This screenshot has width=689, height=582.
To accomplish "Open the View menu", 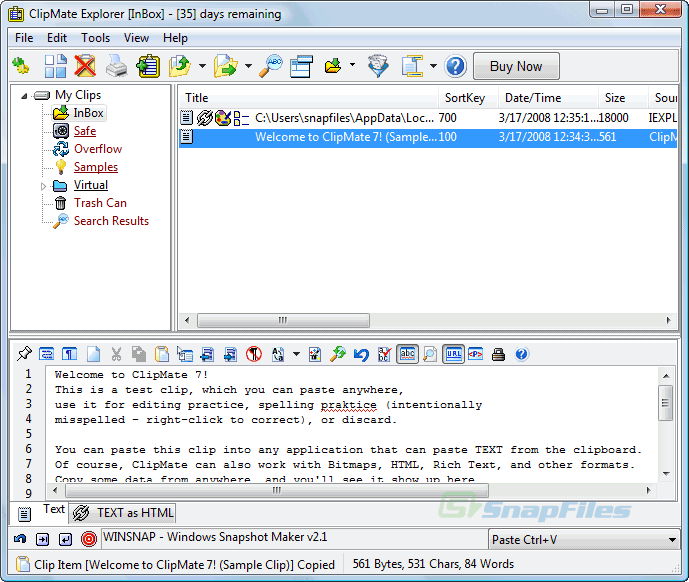I will 136,38.
